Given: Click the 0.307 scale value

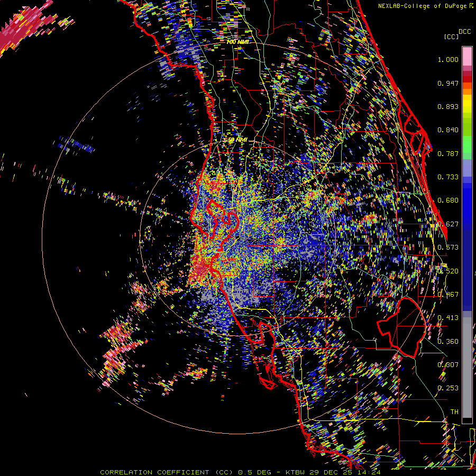Looking at the screenshot, I should pyautogui.click(x=448, y=365).
